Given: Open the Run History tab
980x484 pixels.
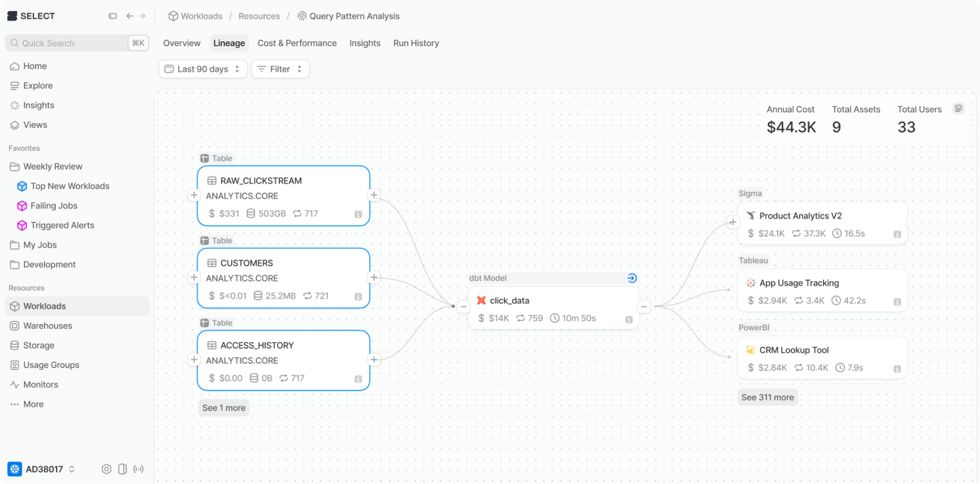Looking at the screenshot, I should [x=416, y=43].
